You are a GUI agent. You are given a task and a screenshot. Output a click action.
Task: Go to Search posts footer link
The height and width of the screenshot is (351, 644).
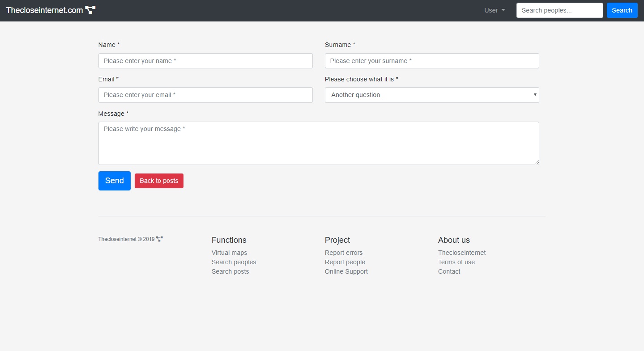(230, 271)
